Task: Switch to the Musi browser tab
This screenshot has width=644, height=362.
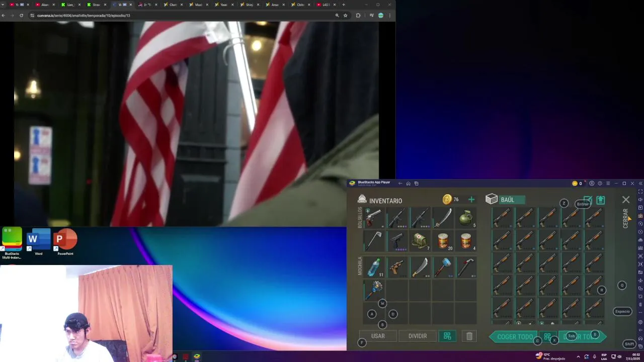Action: tap(197, 5)
